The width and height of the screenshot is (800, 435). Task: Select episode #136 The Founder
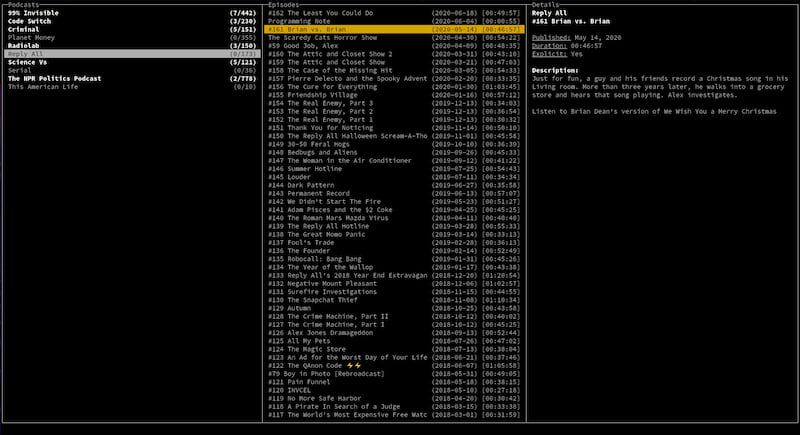(x=394, y=250)
